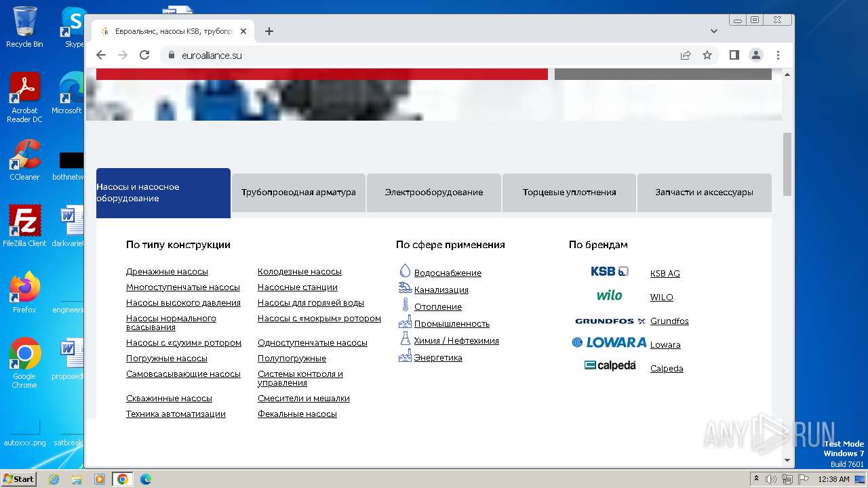This screenshot has height=488, width=868.
Task: Launch Internet Explorer from taskbar
Action: pos(54,479)
